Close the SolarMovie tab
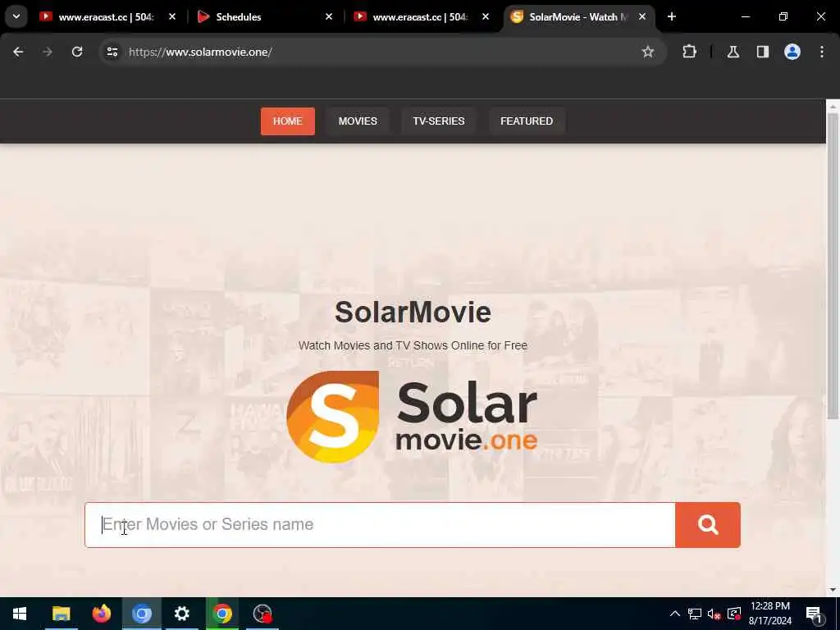Screen dimensions: 840x630 coord(641,16)
